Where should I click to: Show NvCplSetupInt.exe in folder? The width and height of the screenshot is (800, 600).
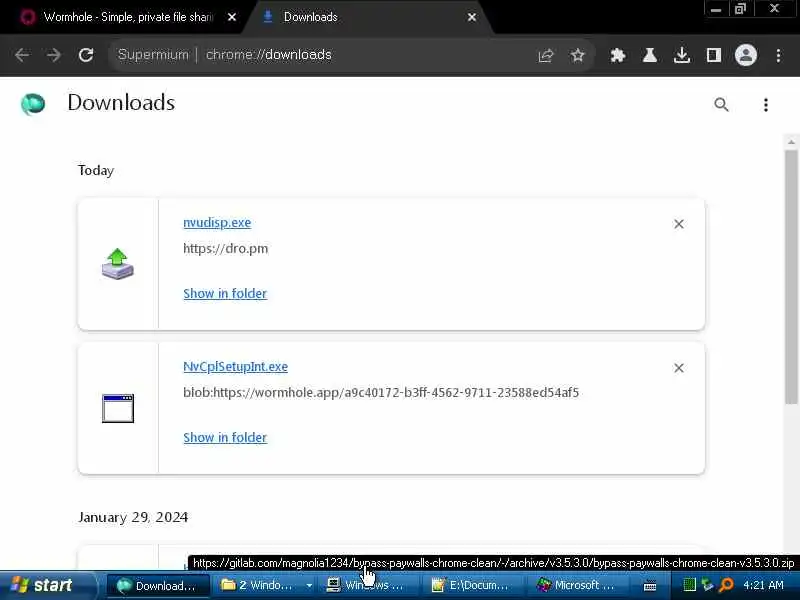(x=225, y=437)
